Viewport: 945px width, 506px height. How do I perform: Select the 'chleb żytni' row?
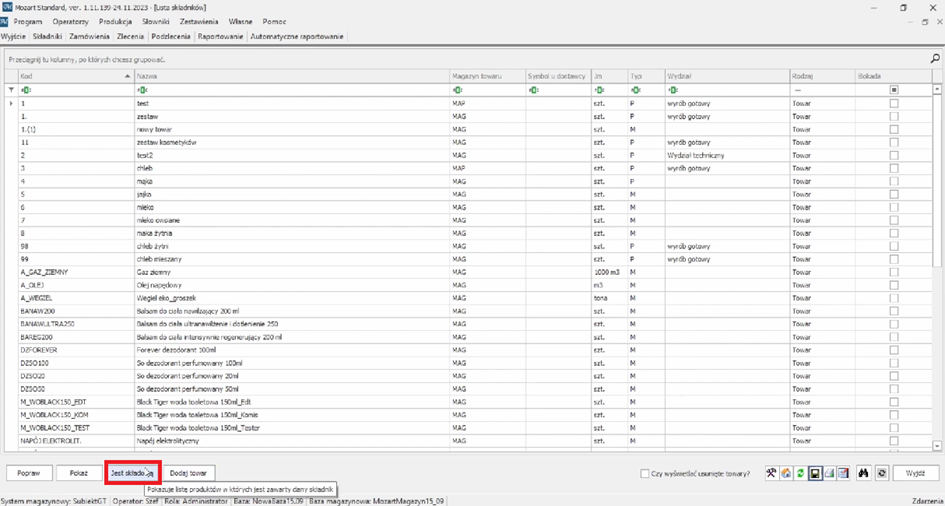point(152,246)
